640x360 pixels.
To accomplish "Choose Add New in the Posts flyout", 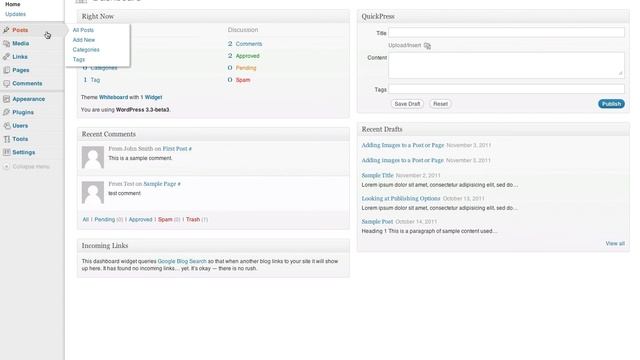I will tap(84, 40).
